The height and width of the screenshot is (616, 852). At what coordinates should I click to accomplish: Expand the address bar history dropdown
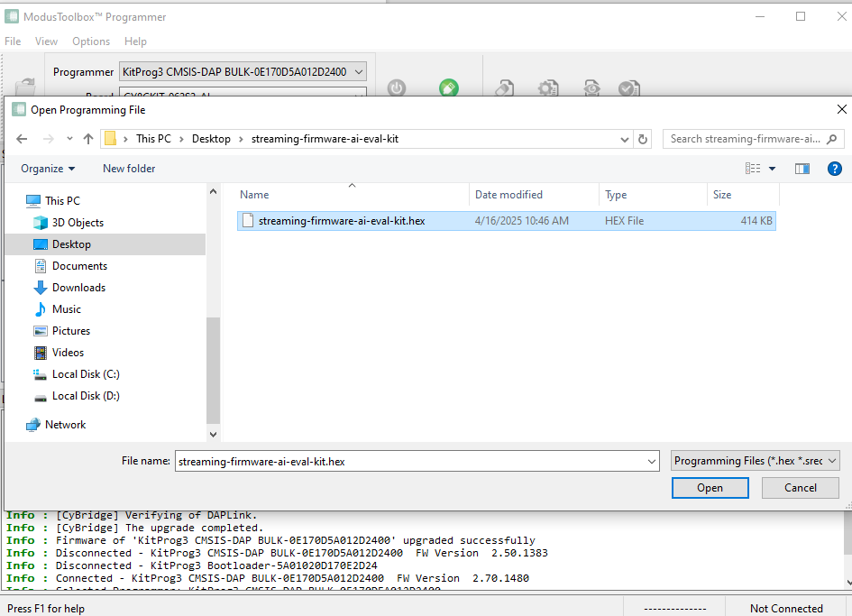[624, 139]
